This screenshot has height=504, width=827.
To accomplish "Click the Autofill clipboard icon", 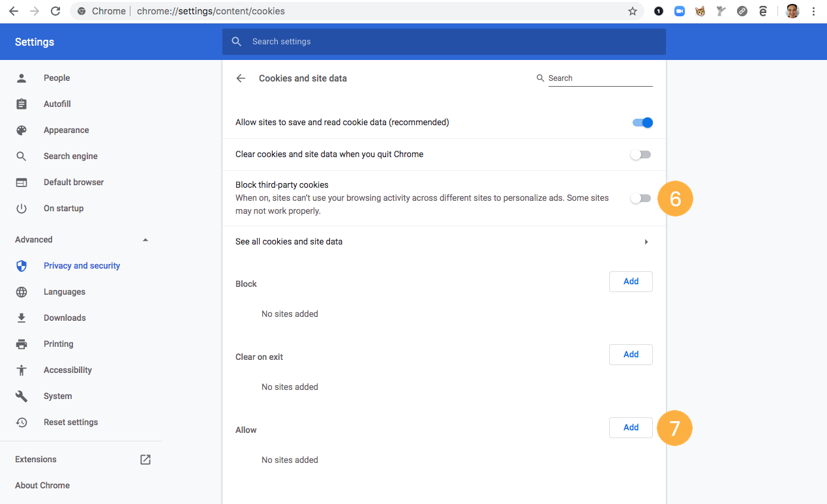I will (22, 104).
